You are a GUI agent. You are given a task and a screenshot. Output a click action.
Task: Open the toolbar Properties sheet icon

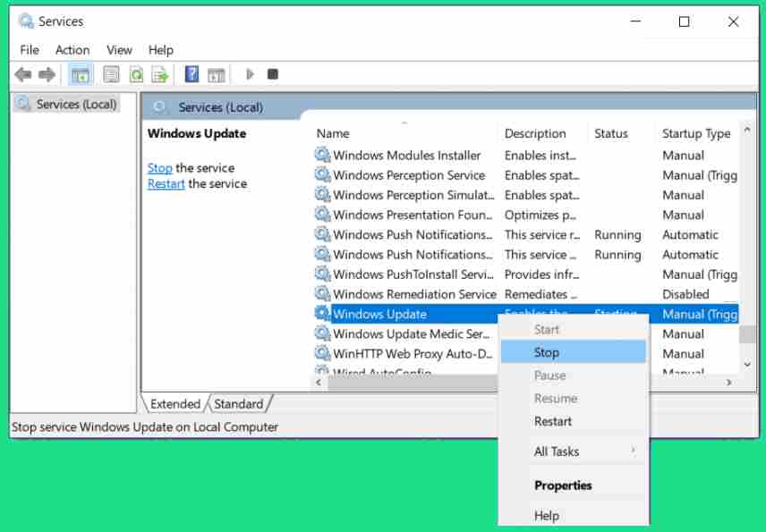tap(111, 75)
